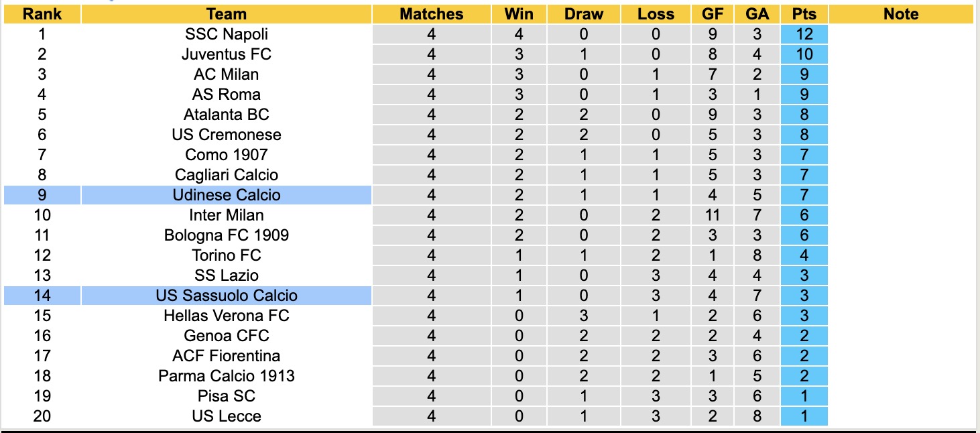Open the SSC Napoli team link
Image resolution: width=980 pixels, height=433 pixels.
227,34
